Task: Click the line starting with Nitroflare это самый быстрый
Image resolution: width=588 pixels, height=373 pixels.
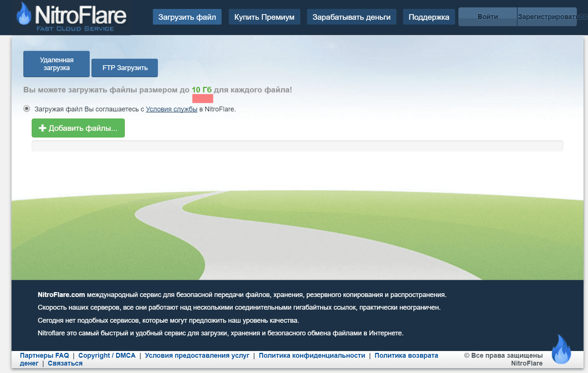Action: click(220, 333)
